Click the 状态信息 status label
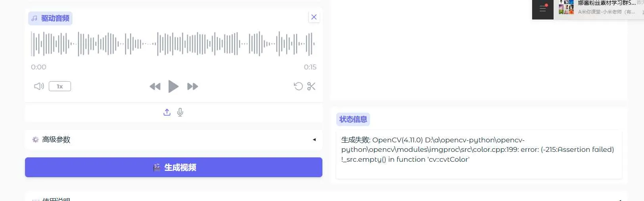Screen dimensions: 644x201 click(x=353, y=119)
